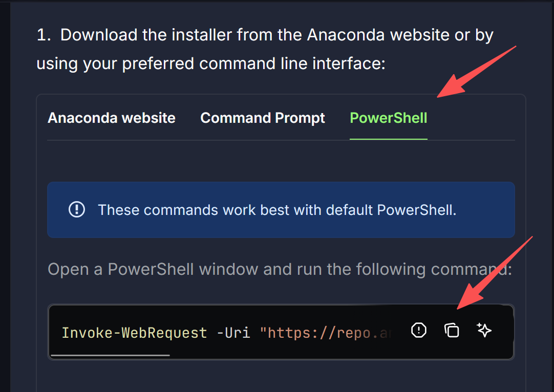The width and height of the screenshot is (554, 392).
Task: Click the "https://repo" URL string in code
Action: [323, 333]
